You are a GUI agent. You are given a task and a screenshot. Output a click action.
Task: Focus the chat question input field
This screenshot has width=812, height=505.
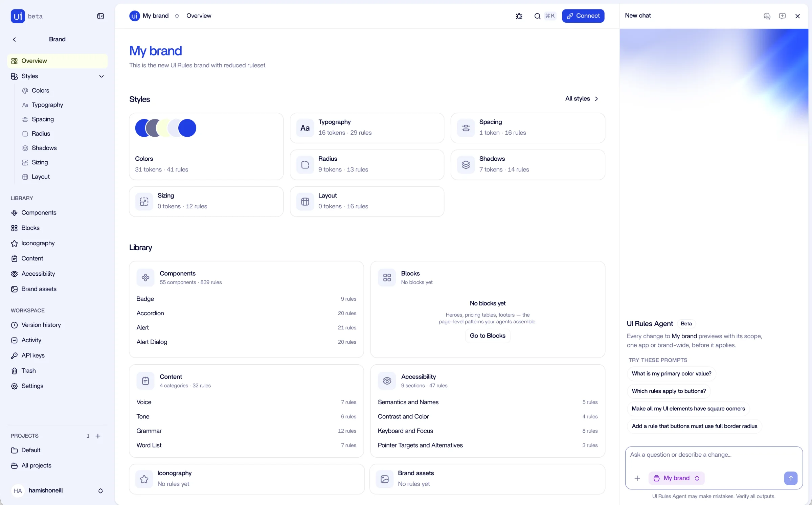click(x=714, y=455)
